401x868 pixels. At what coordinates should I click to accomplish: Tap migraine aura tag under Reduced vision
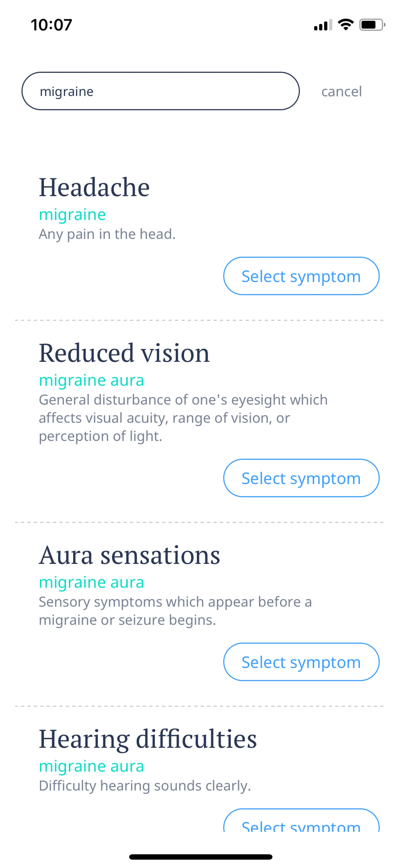[x=91, y=380]
